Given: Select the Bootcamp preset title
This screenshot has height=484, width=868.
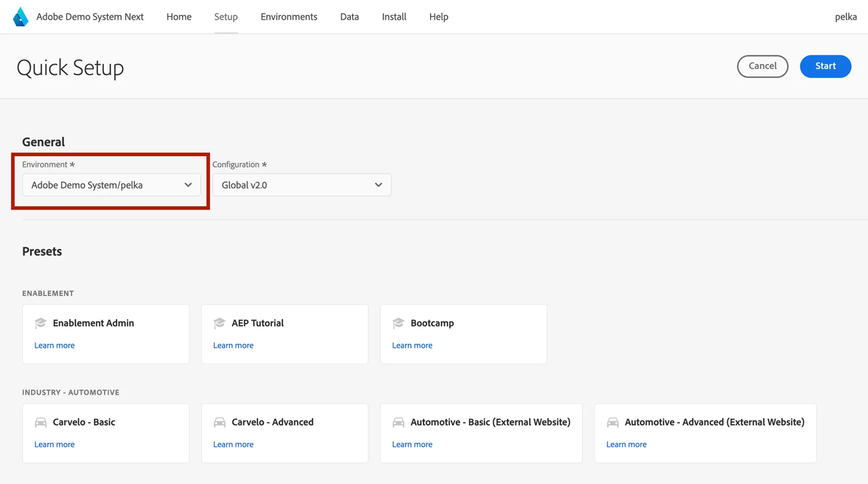Looking at the screenshot, I should click(x=432, y=323).
